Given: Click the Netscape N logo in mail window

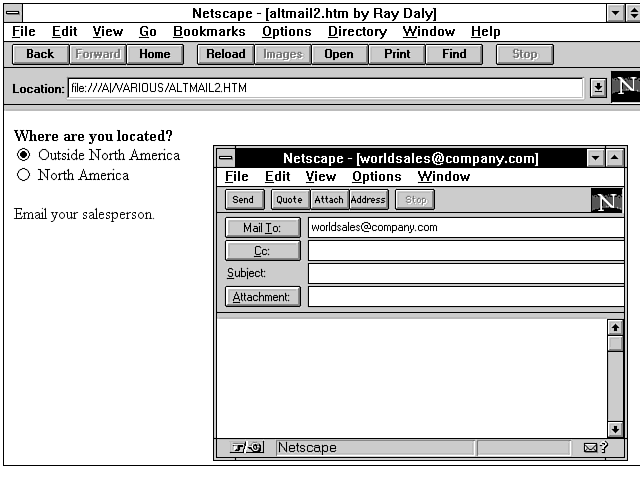Looking at the screenshot, I should (x=607, y=200).
